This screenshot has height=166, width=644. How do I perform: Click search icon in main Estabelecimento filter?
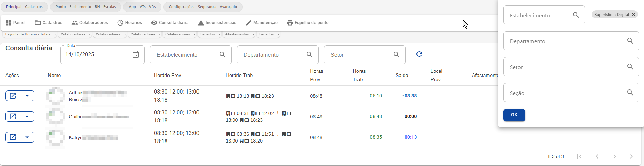223,55
